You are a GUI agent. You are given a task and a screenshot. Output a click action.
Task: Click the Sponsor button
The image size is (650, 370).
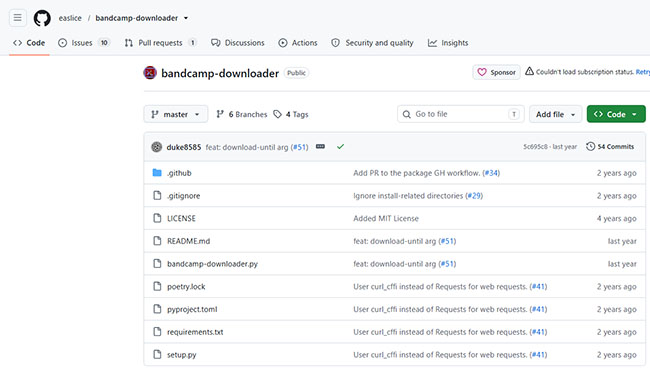click(496, 72)
